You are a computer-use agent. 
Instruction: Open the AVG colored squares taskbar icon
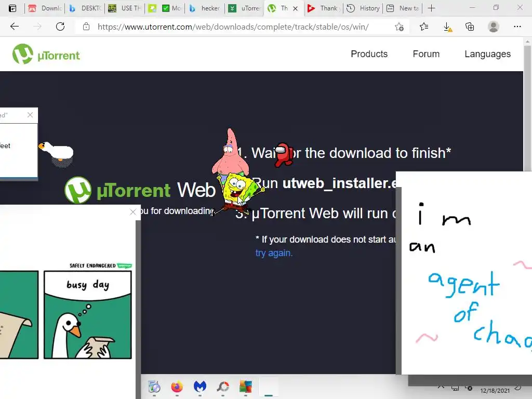coord(246,387)
